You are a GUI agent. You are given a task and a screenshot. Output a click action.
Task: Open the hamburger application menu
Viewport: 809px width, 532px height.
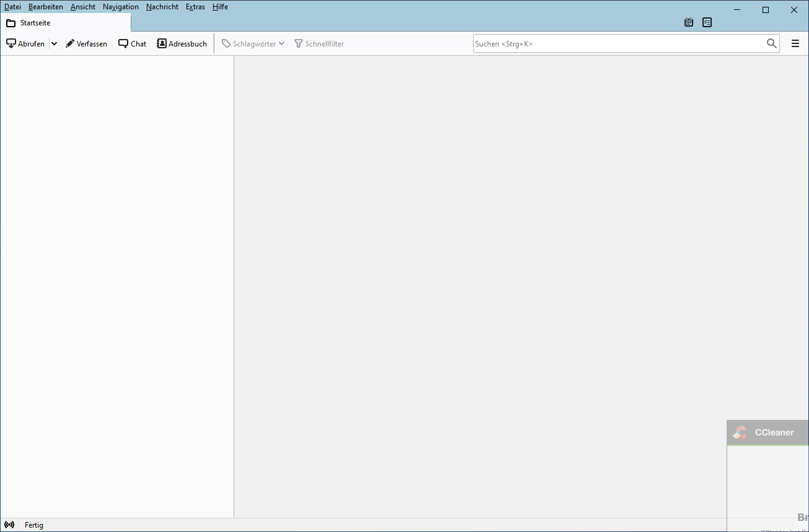pyautogui.click(x=795, y=44)
